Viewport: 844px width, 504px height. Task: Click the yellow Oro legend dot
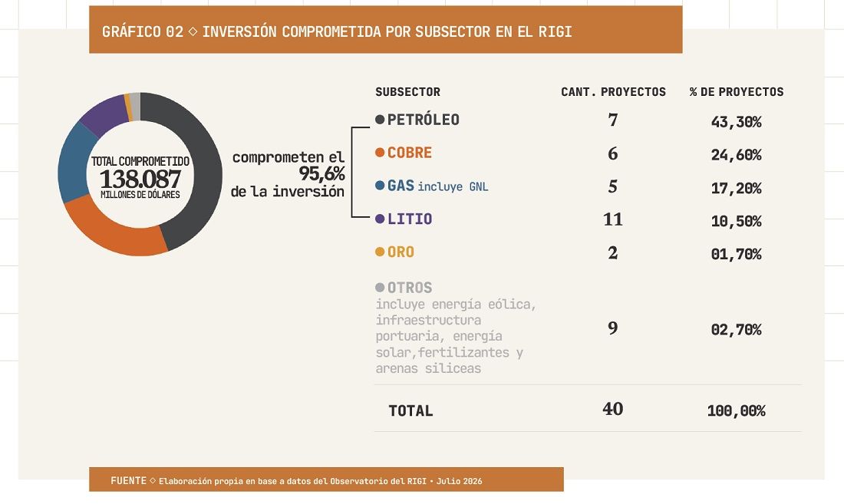pos(380,252)
